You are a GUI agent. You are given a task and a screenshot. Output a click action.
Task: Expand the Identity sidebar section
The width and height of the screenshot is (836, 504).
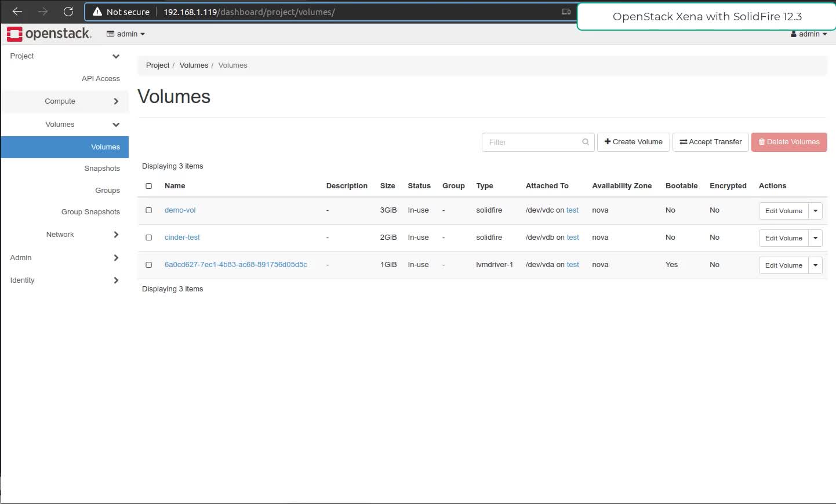64,280
